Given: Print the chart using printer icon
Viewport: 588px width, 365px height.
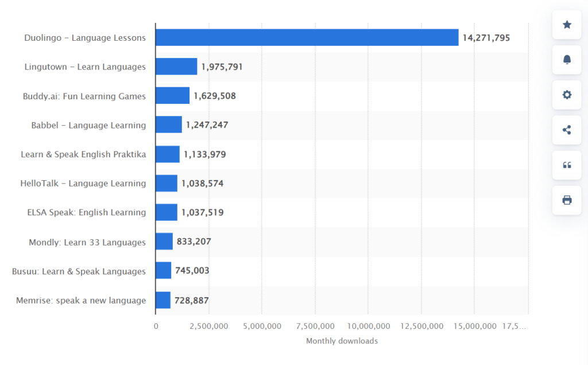Looking at the screenshot, I should tap(567, 200).
